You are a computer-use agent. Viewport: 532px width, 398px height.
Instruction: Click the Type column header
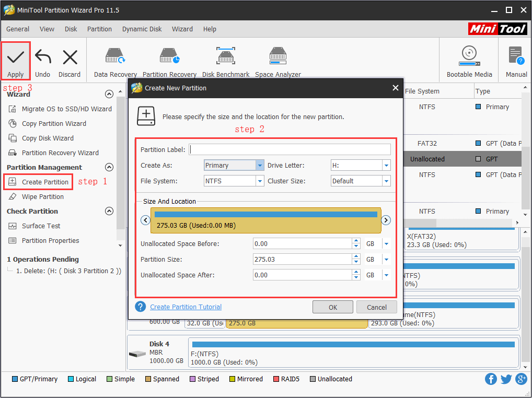(x=483, y=91)
